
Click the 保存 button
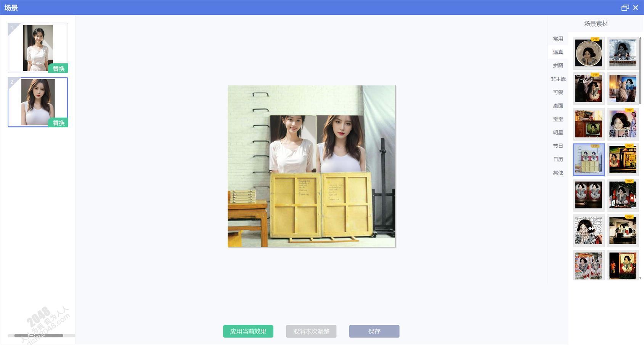pyautogui.click(x=374, y=331)
